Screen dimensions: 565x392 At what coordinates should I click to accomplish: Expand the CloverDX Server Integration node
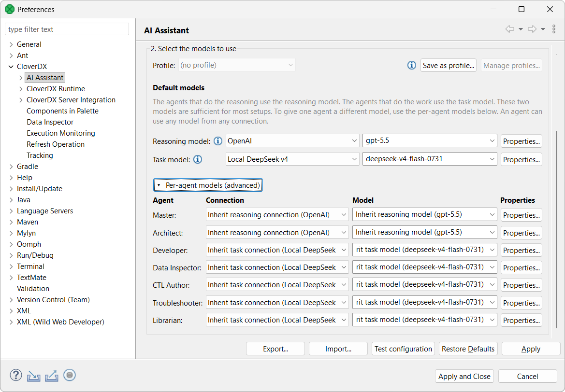point(21,100)
